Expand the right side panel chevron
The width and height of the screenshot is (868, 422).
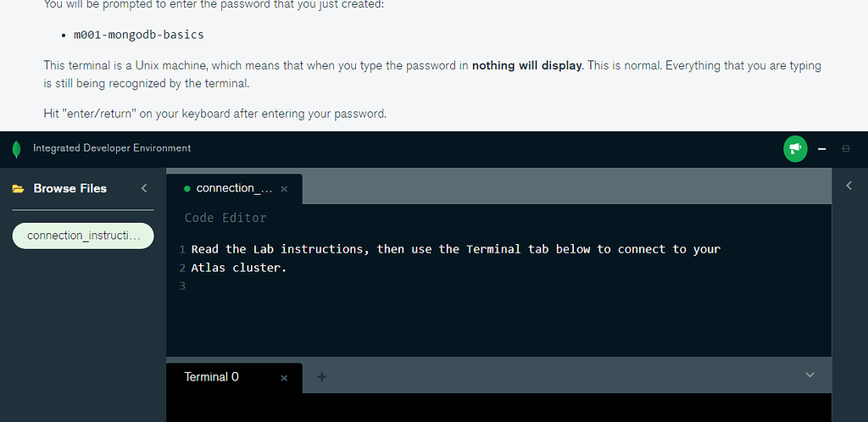pyautogui.click(x=849, y=186)
